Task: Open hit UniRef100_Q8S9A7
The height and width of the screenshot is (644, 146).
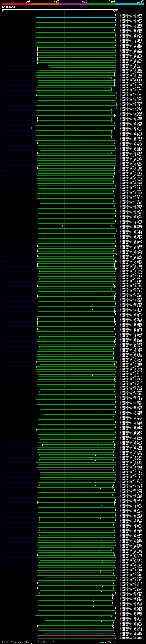Action: tap(131, 17)
